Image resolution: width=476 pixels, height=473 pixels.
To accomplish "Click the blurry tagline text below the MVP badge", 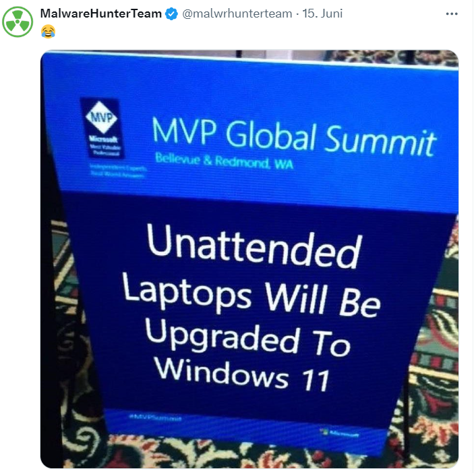I will 117,171.
